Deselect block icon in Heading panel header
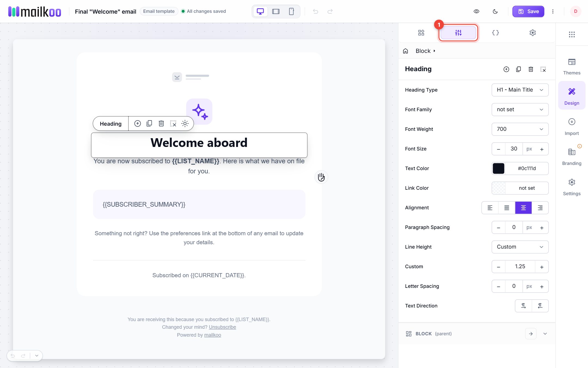Image resolution: width=588 pixels, height=368 pixels. 543,69
